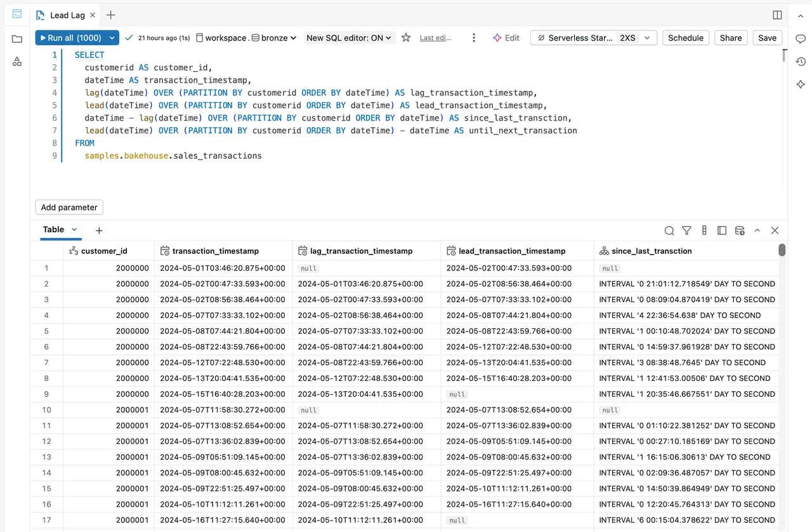Collapse the results panel with the caret
The width and height of the screenshot is (812, 532).
(x=757, y=230)
